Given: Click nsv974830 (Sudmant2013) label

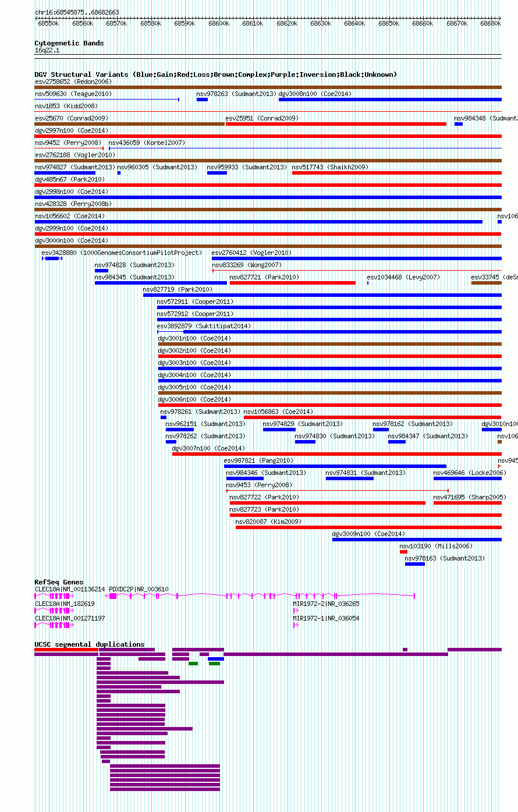Looking at the screenshot, I should [335, 436].
